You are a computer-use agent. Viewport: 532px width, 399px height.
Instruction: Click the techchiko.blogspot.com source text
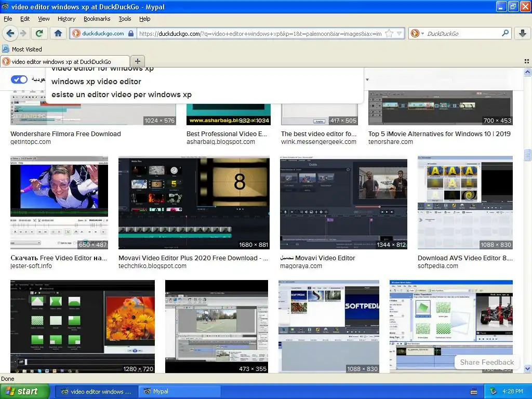(152, 266)
